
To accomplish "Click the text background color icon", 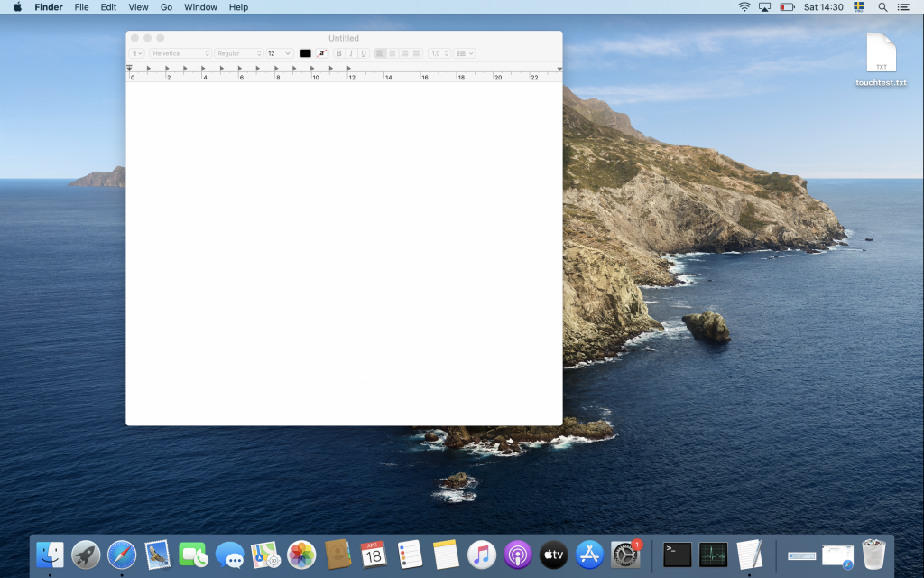I will tap(321, 53).
